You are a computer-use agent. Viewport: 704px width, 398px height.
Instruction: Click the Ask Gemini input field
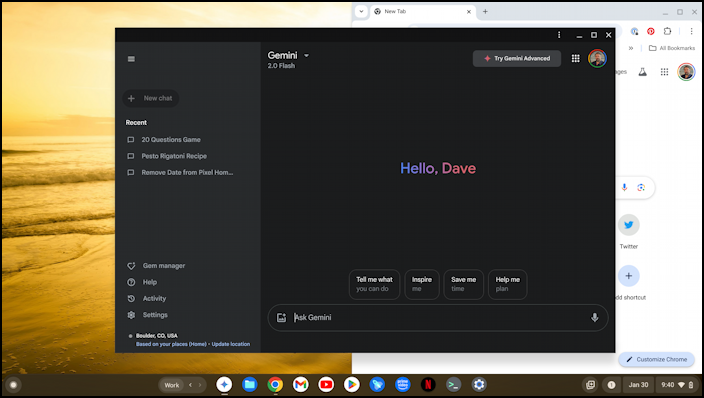click(438, 318)
